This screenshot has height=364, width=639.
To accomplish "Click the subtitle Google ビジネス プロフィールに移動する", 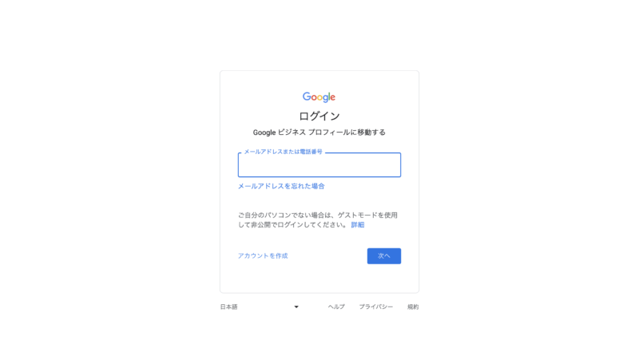I will [x=319, y=133].
